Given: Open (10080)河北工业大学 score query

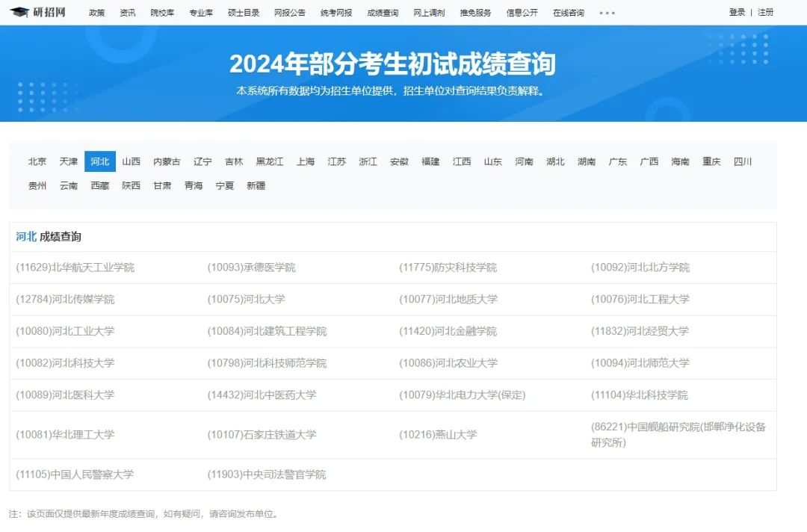Looking at the screenshot, I should [x=65, y=331].
